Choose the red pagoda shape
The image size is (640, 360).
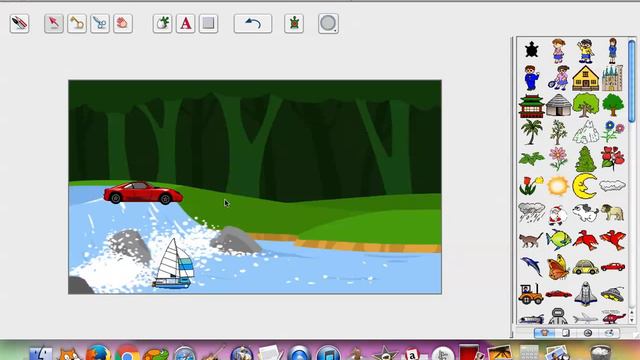(x=531, y=105)
